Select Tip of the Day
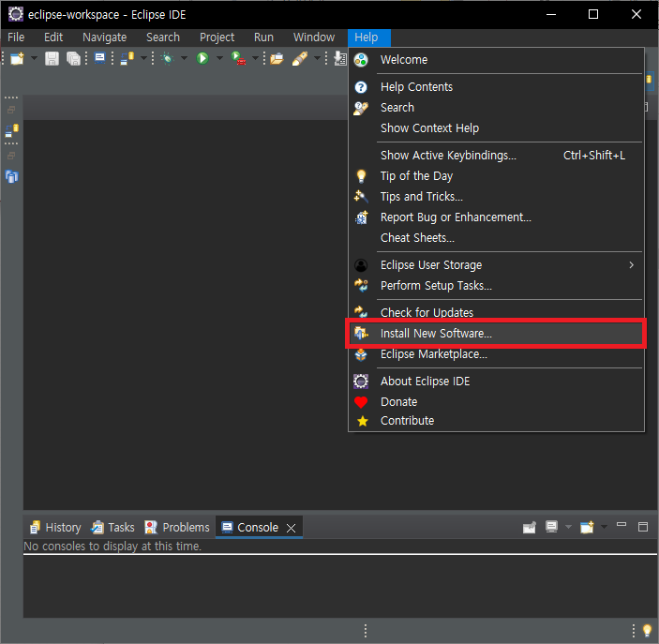659x644 pixels. pos(496,176)
